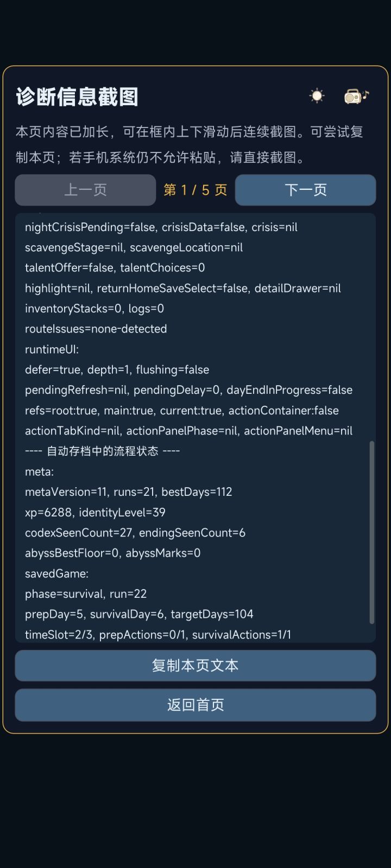Image resolution: width=391 pixels, height=868 pixels.
Task: Click the prepDay=5, survivalDay=6 line
Action: [139, 614]
